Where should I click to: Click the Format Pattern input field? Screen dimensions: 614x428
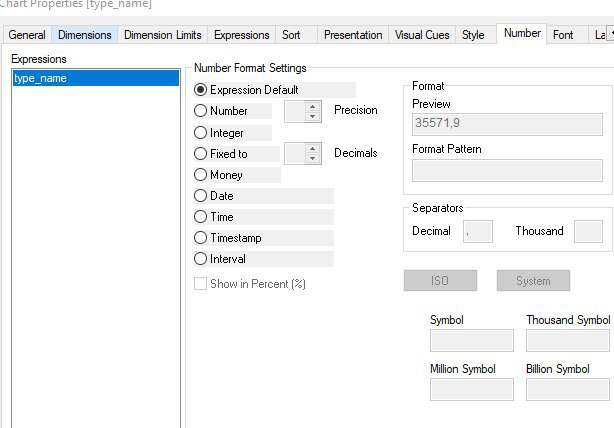[x=507, y=170]
